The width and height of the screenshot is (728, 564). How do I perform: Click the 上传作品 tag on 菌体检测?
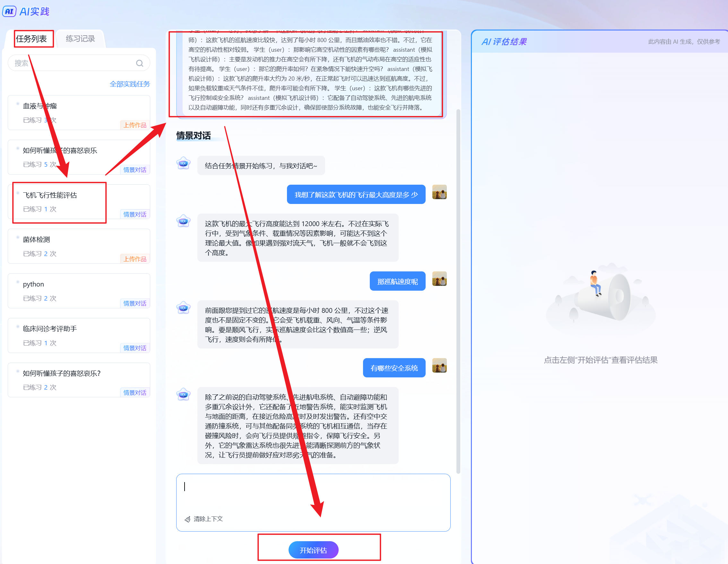135,259
